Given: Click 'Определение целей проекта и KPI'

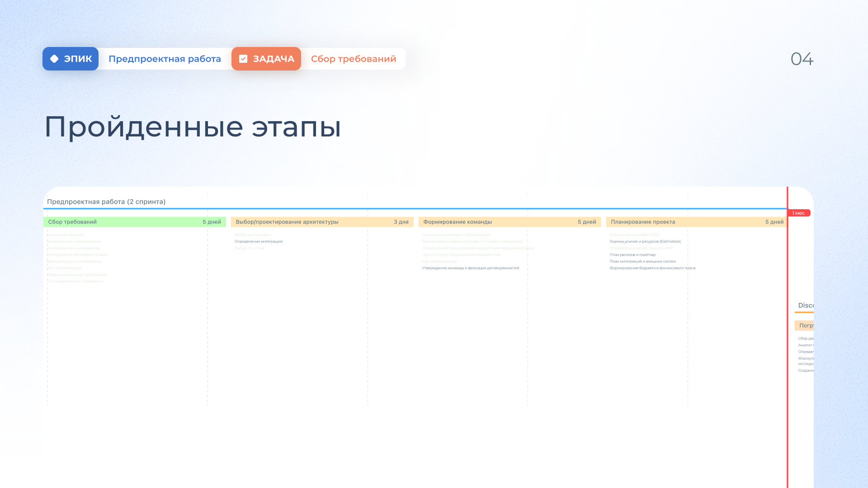Looking at the screenshot, I should click(x=641, y=248).
